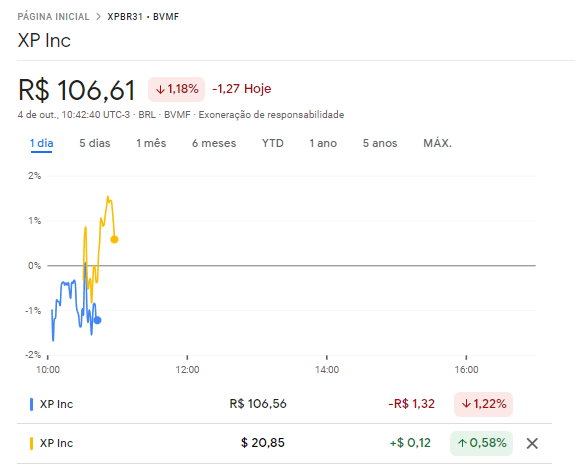Click the green 0,58% up badge
The image size is (575, 465).
pyautogui.click(x=481, y=443)
